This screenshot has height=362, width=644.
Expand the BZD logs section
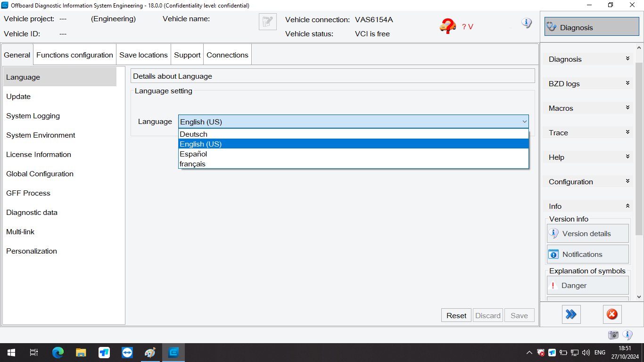(x=627, y=83)
